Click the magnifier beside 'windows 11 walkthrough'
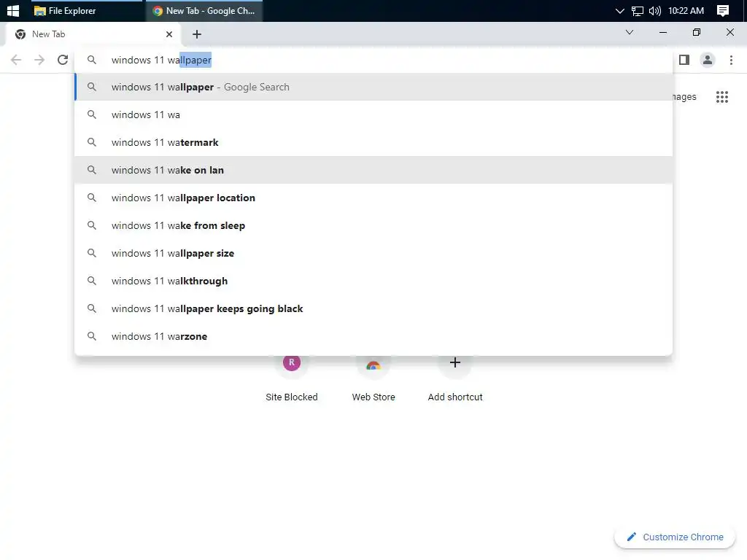This screenshot has width=747, height=560. pyautogui.click(x=91, y=281)
